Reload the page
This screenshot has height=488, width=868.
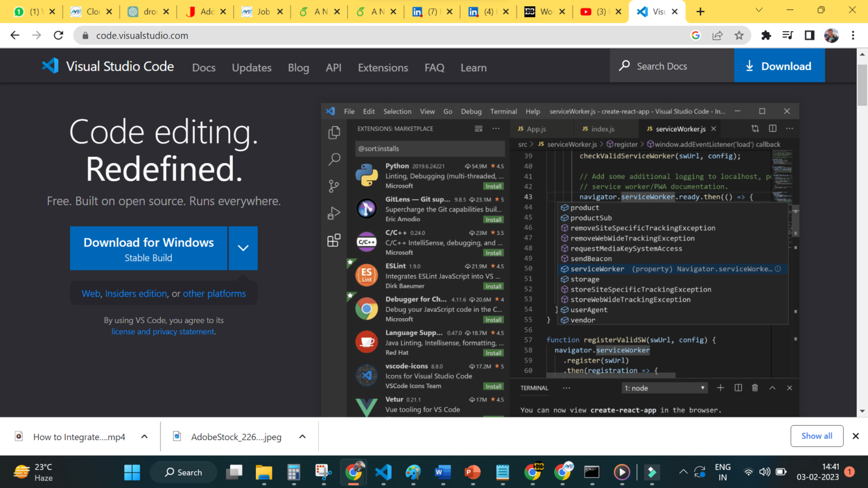tap(58, 36)
